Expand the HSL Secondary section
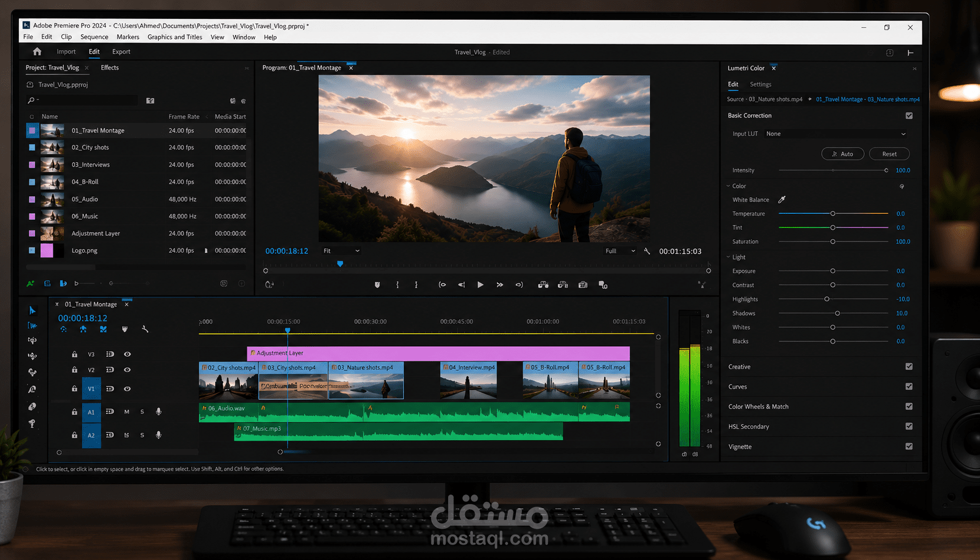Image resolution: width=980 pixels, height=560 pixels. pos(749,426)
